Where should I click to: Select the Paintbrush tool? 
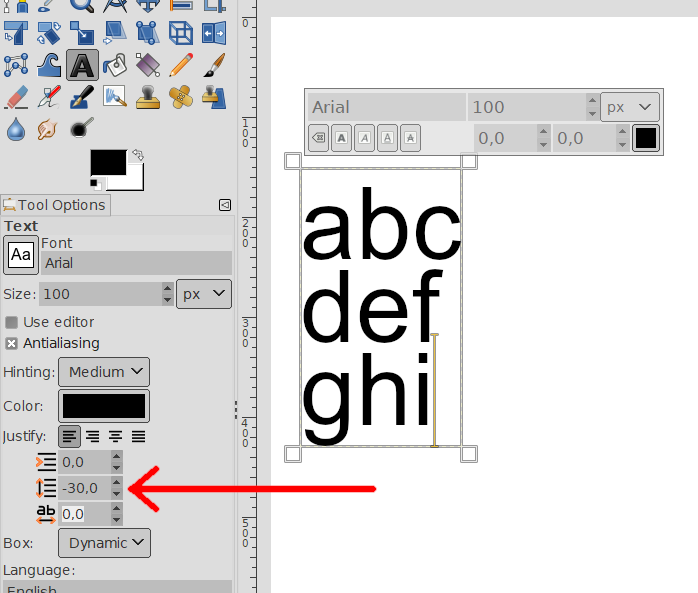pos(214,65)
